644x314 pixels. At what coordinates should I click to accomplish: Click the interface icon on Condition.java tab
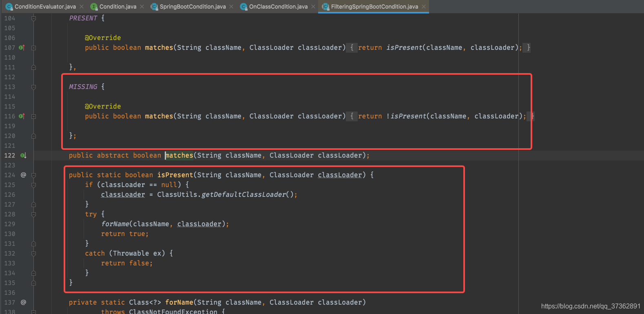94,7
